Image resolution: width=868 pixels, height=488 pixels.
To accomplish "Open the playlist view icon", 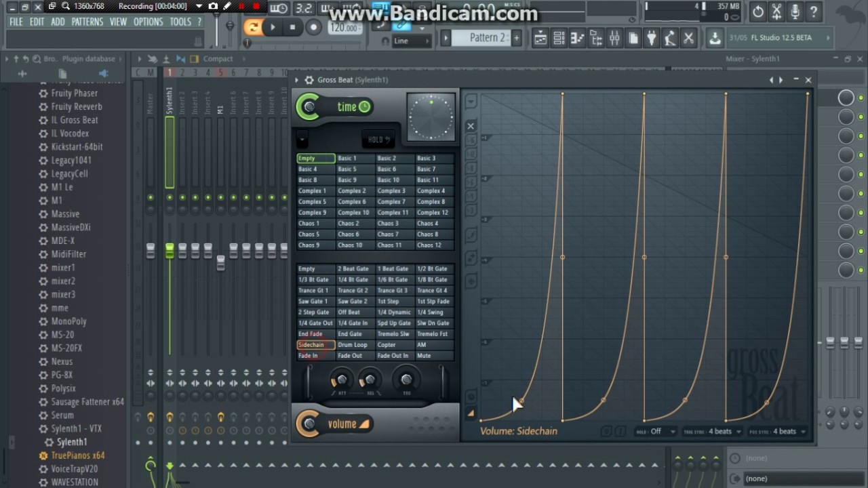I will click(540, 39).
